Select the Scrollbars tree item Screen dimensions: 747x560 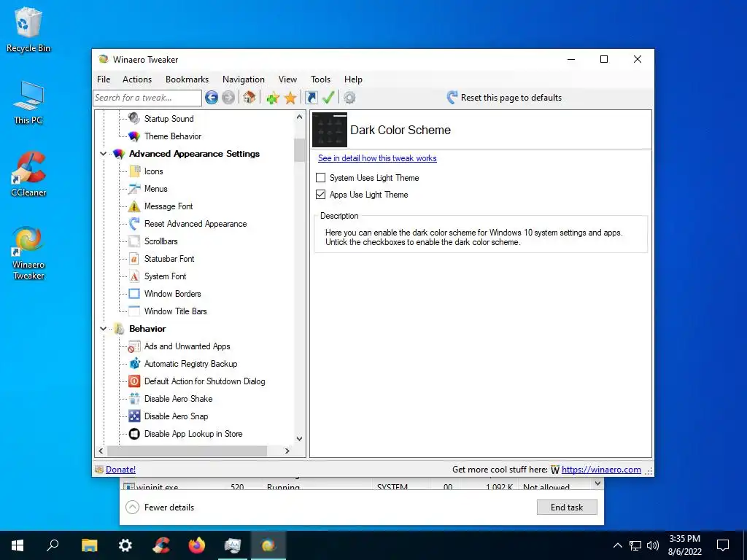pos(161,241)
